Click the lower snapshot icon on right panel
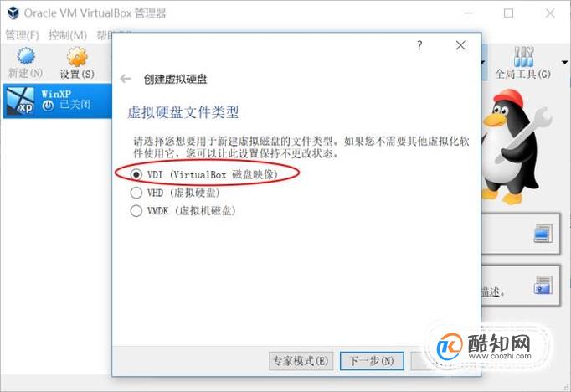 click(x=543, y=285)
